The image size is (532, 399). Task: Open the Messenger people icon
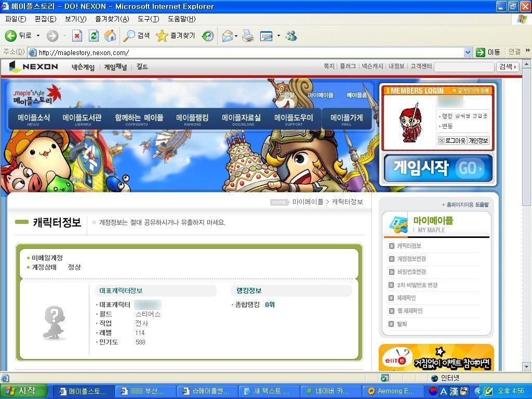tap(291, 36)
